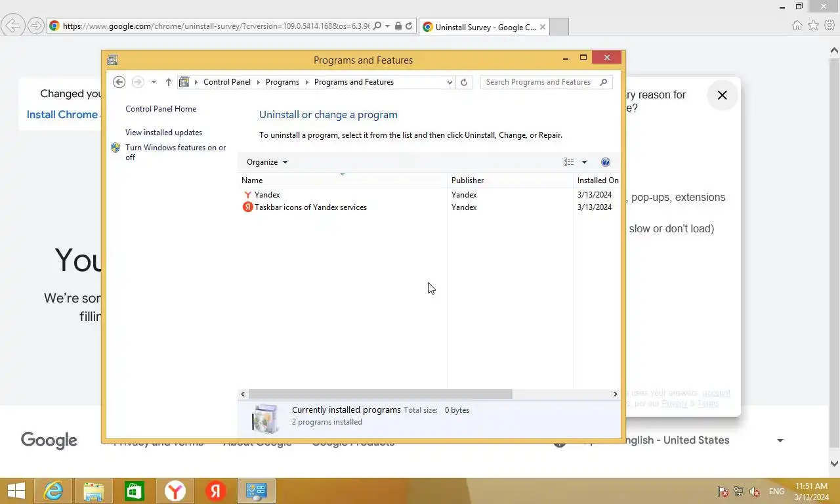Click the IE Favorites star icon

click(813, 26)
